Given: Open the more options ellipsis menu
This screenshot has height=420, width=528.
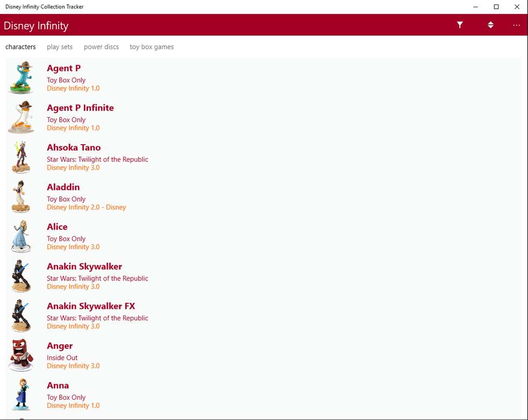Looking at the screenshot, I should [x=516, y=25].
